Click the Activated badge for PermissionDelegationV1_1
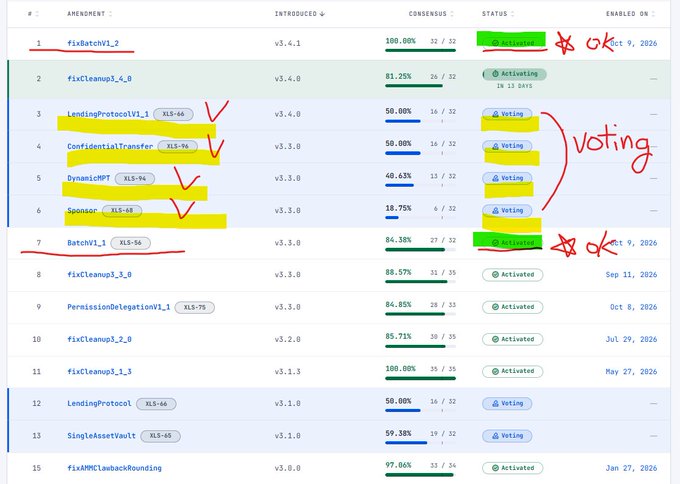 coord(513,307)
